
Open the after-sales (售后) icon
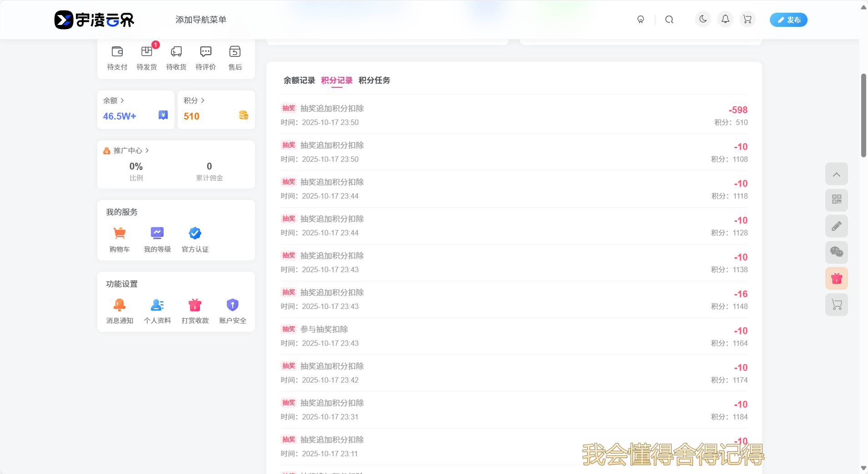tap(235, 58)
